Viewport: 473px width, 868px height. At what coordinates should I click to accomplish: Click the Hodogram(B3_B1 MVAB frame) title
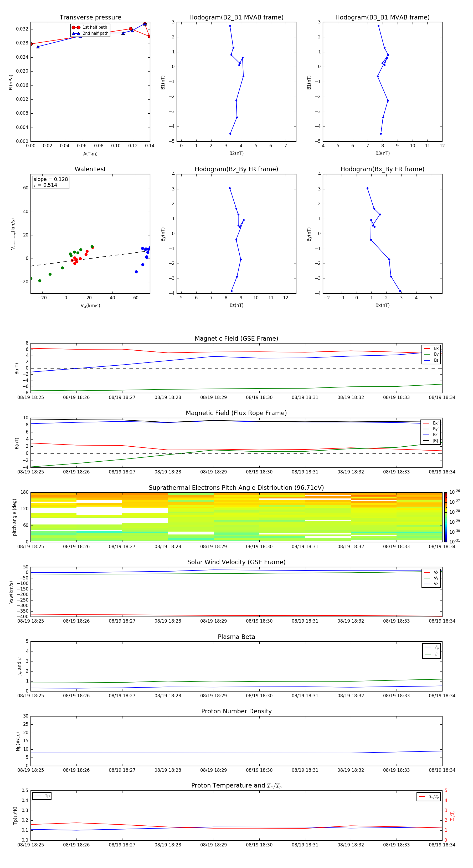382,18
